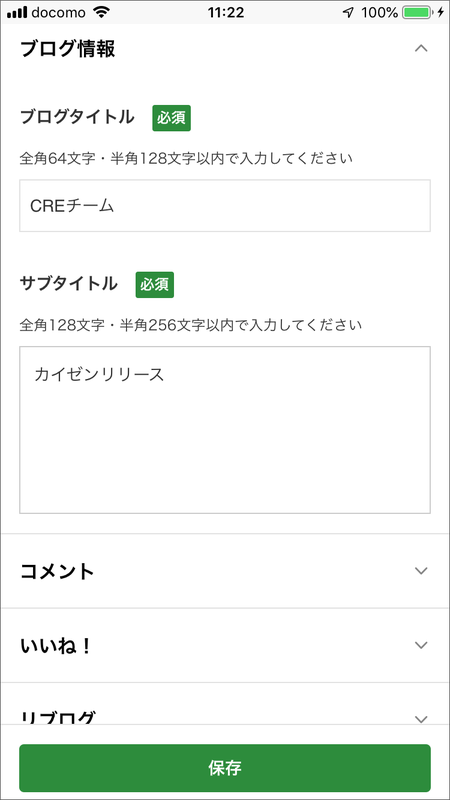
Task: Expand the コメント section chevron
Action: [x=421, y=571]
